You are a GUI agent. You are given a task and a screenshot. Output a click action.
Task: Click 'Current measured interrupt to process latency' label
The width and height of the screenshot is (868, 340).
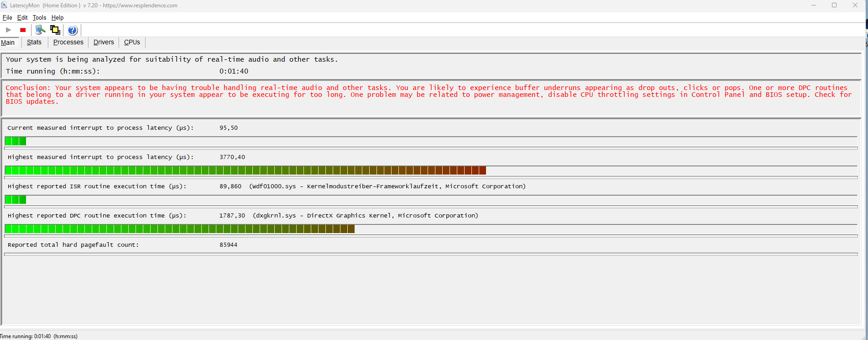click(x=100, y=128)
